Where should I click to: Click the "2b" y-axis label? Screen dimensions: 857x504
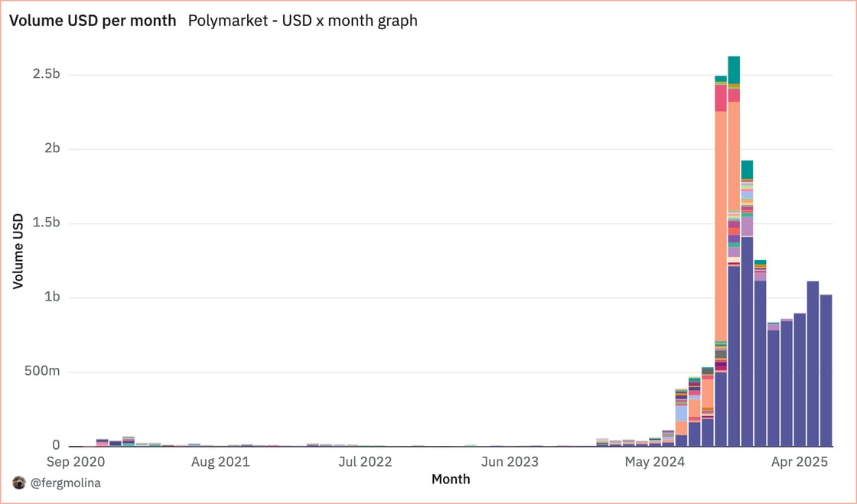53,148
